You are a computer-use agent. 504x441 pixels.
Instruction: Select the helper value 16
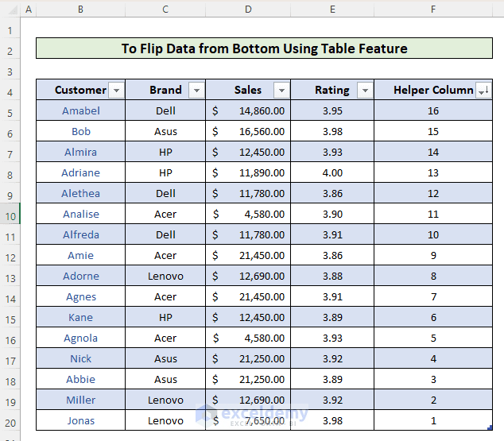coord(433,110)
